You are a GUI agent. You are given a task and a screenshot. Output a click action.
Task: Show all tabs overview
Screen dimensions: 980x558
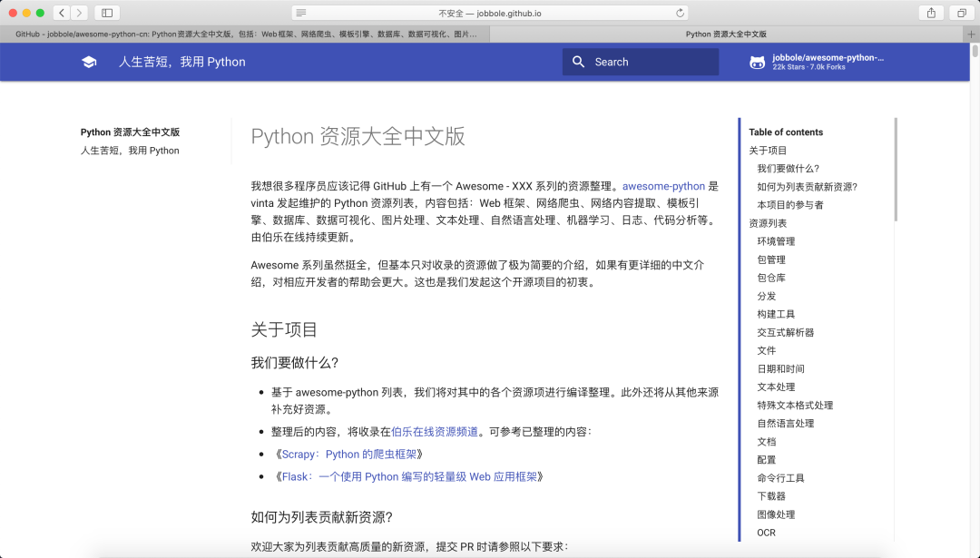[962, 13]
